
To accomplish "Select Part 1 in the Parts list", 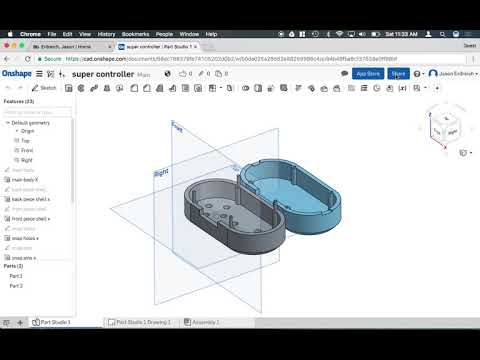I will pos(16,276).
